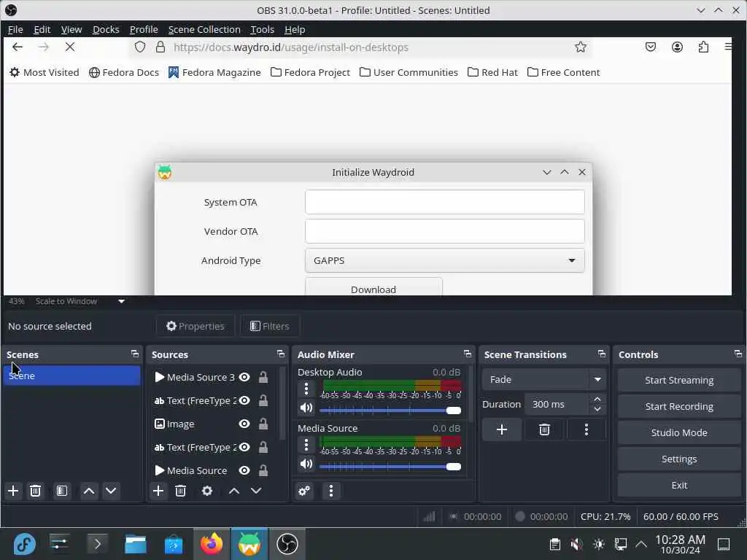Select Scene in Scenes list
This screenshot has width=747, height=560.
pos(72,376)
